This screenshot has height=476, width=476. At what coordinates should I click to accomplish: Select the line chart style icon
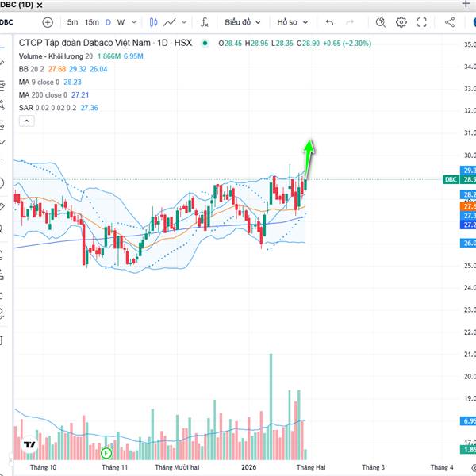(170, 22)
